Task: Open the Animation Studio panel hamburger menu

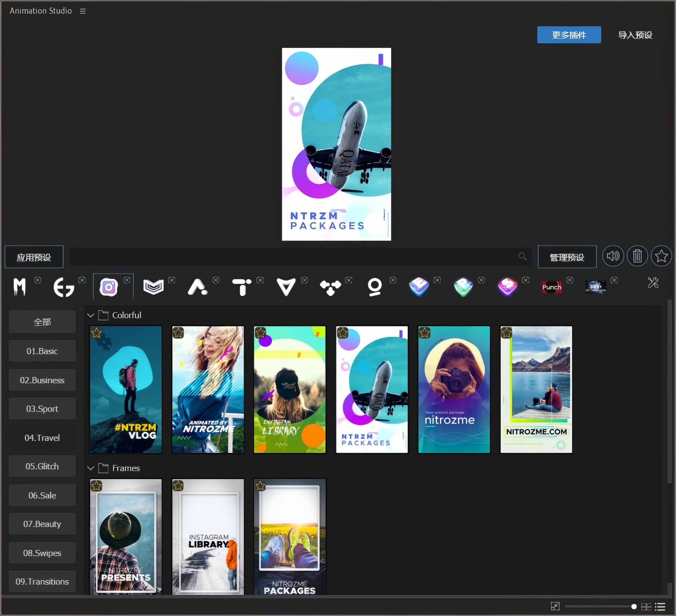Action: tap(83, 11)
